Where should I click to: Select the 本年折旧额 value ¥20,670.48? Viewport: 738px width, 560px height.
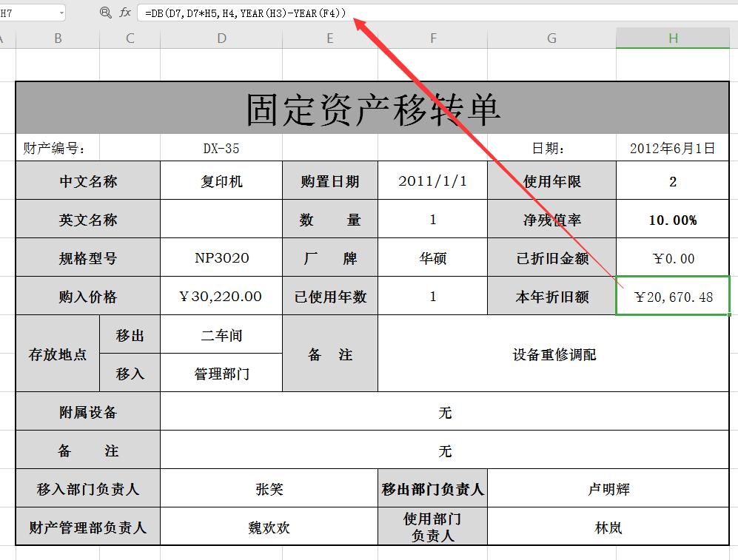(672, 296)
